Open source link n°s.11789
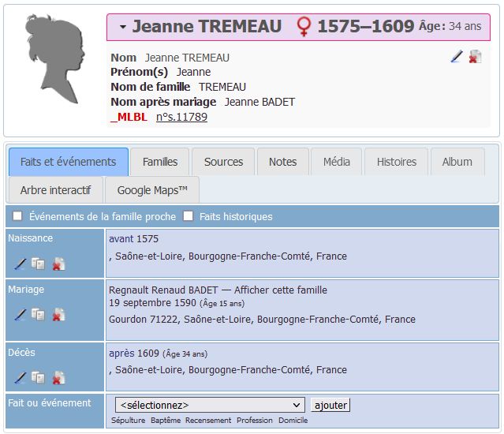Screen dimensions: 504x434 click(181, 117)
